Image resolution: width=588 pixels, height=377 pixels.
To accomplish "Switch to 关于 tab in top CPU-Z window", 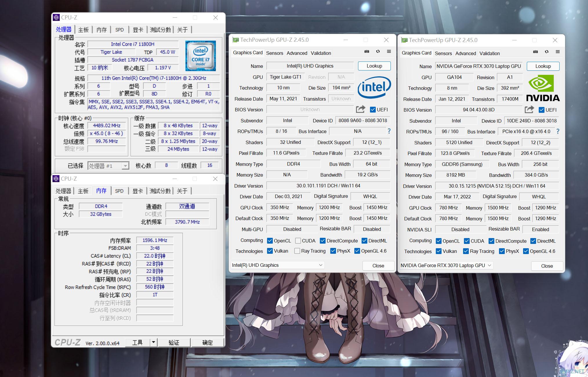I will coord(182,30).
